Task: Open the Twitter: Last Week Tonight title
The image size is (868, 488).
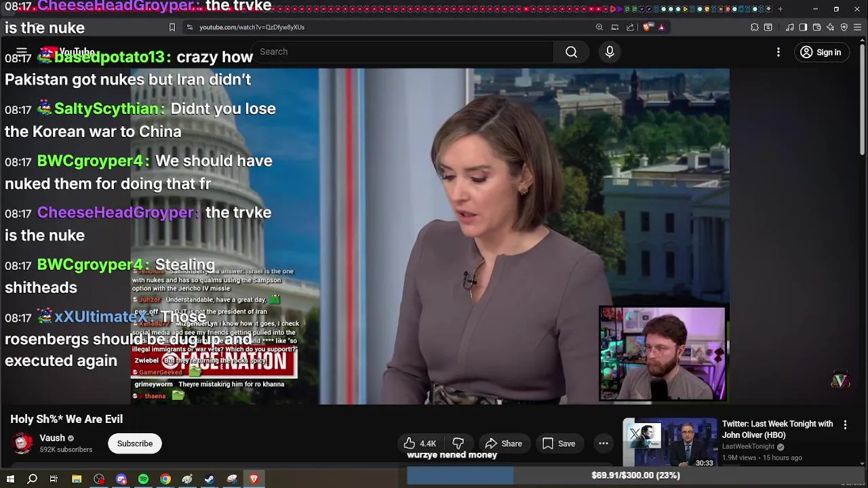Action: pos(777,429)
